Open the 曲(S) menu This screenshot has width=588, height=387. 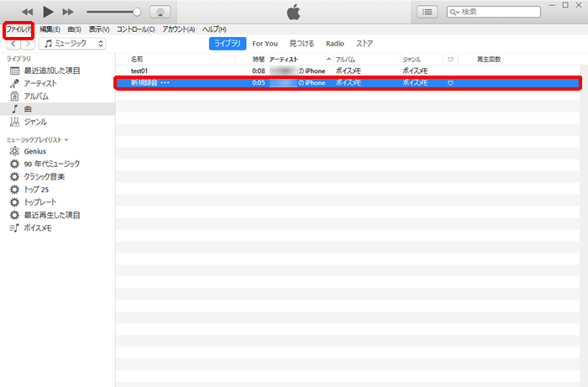[x=74, y=29]
